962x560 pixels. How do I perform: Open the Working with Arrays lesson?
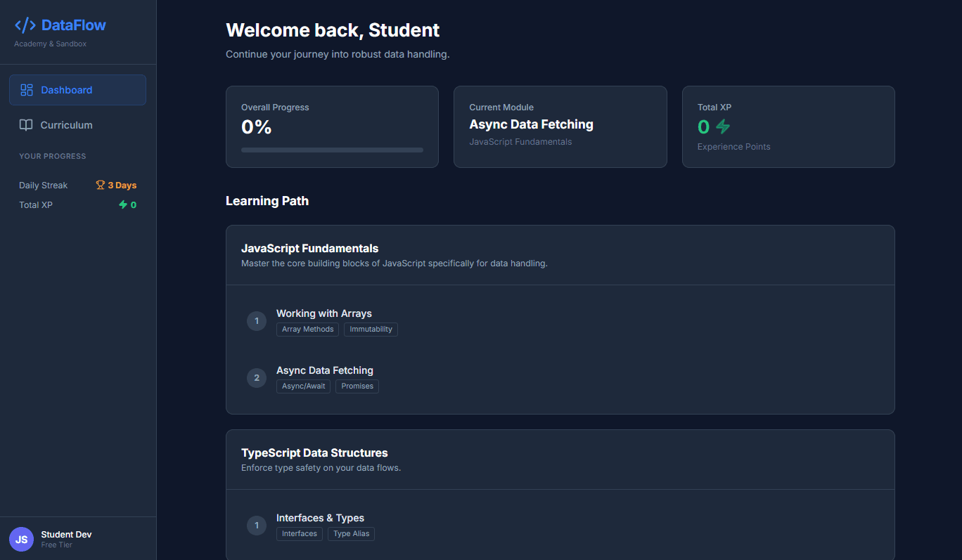(324, 313)
